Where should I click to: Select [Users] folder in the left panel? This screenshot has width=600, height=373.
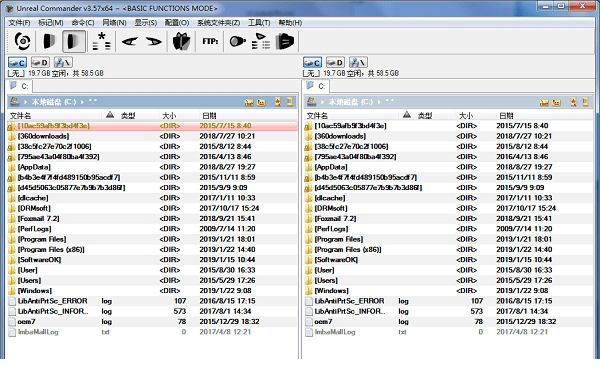pos(152,280)
